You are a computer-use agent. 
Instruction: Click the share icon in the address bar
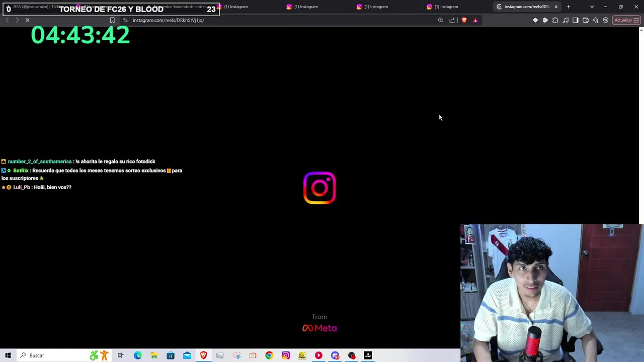(452, 20)
